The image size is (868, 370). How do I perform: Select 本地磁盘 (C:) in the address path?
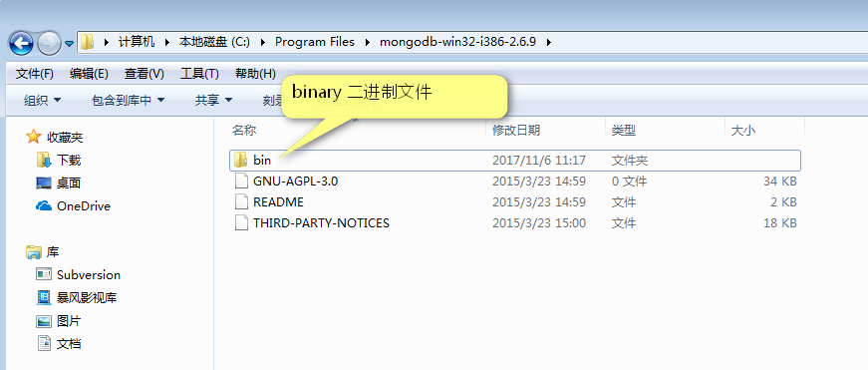click(x=214, y=42)
